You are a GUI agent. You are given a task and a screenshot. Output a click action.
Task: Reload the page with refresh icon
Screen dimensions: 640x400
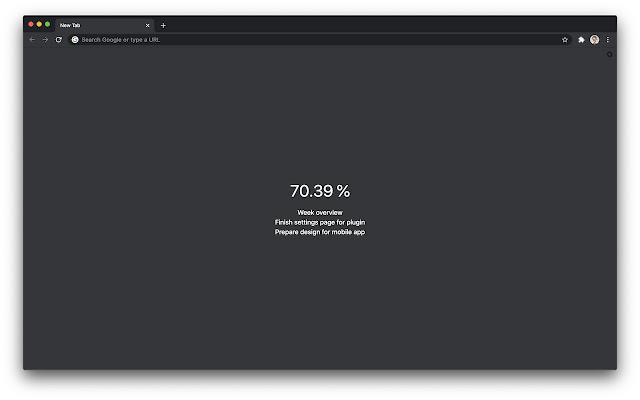point(59,40)
